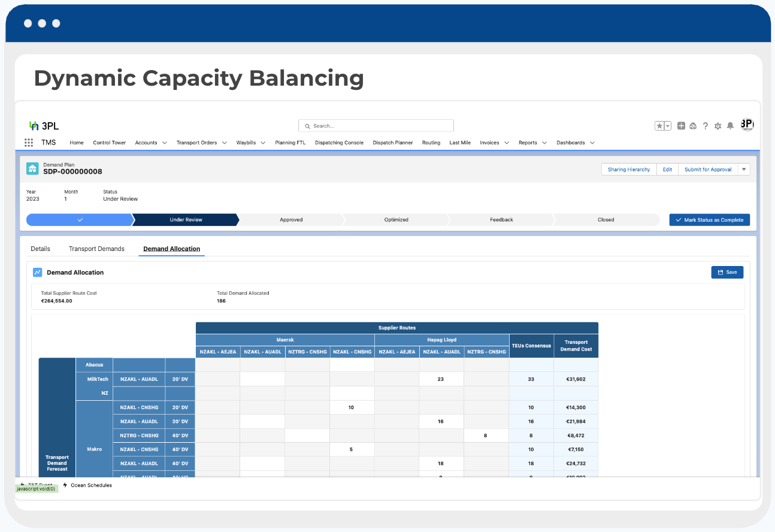775x532 pixels.
Task: Click the favorites star icon
Action: pyautogui.click(x=659, y=126)
